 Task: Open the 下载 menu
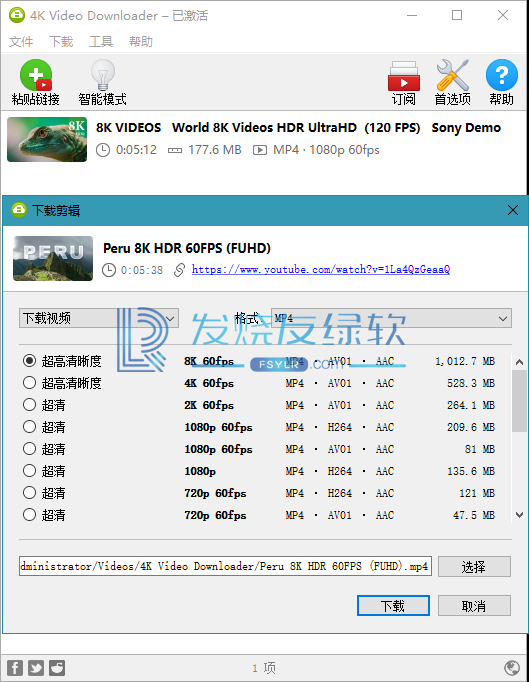click(x=61, y=42)
